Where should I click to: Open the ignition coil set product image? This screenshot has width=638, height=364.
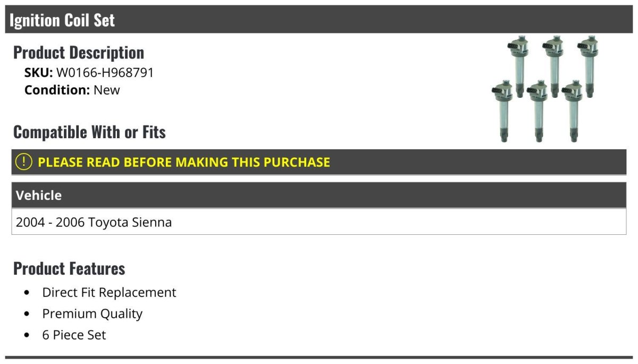tap(543, 88)
